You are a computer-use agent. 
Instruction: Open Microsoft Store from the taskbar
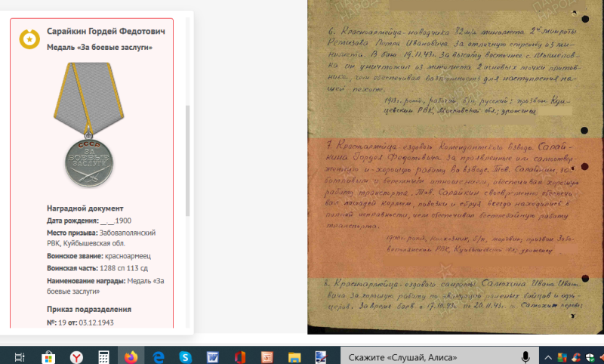click(48, 356)
